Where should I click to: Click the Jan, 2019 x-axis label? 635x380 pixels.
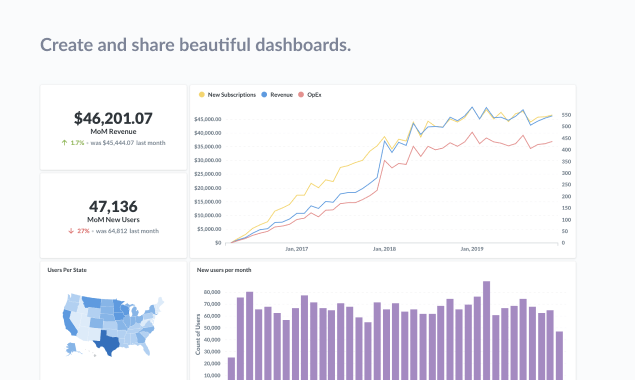coord(472,249)
